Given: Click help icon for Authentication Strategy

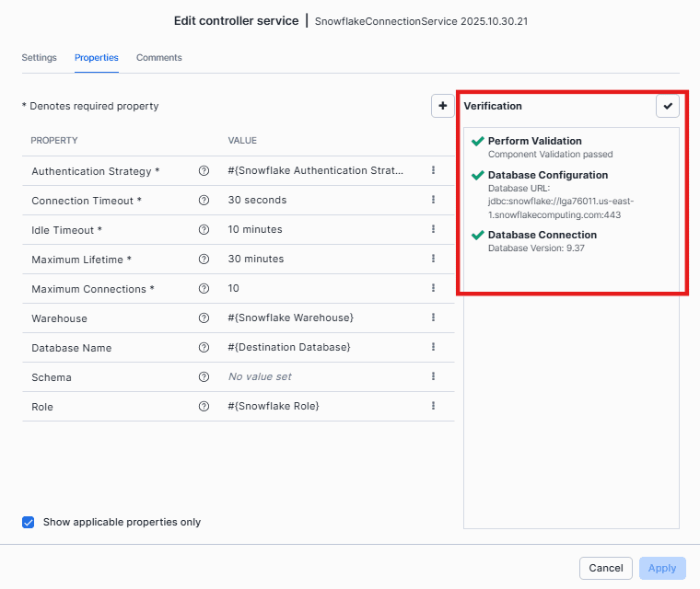Looking at the screenshot, I should coord(204,171).
